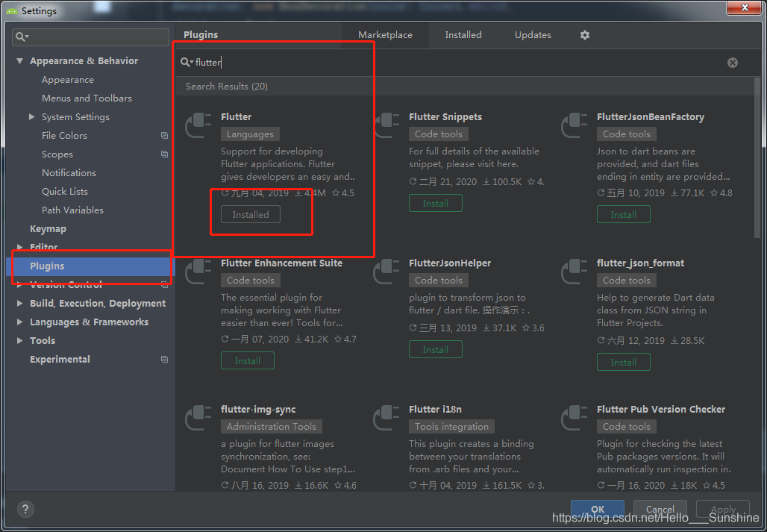767x532 pixels.
Task: Collapse the Appearance & Behavior section
Action: [x=19, y=61]
